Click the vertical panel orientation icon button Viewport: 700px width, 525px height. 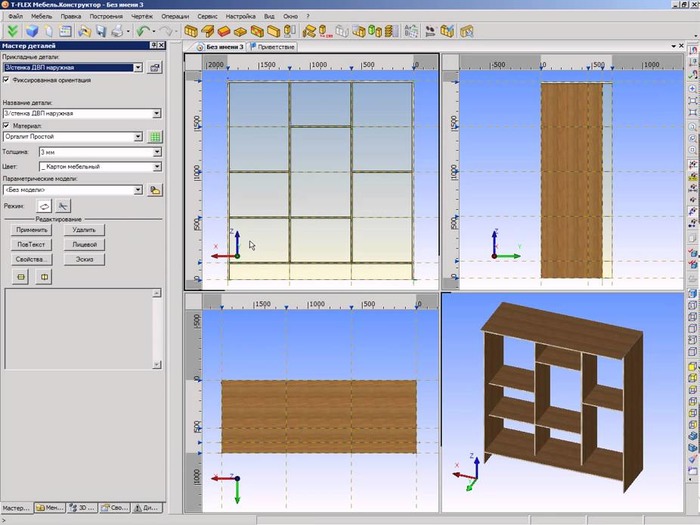click(x=44, y=277)
